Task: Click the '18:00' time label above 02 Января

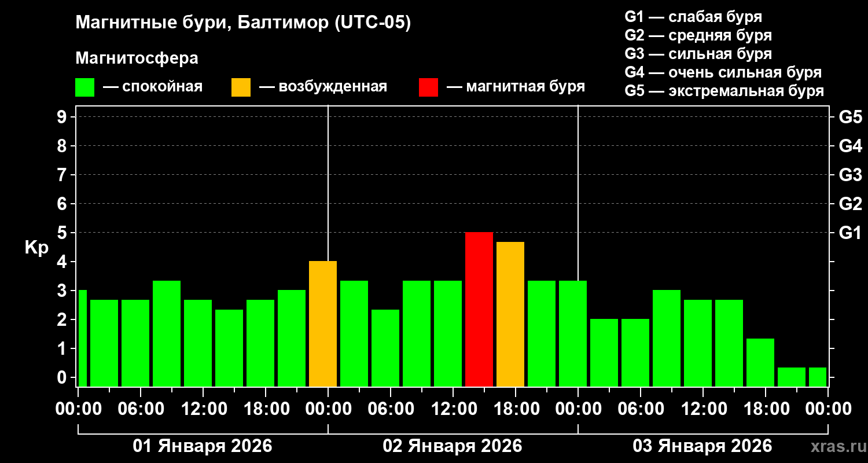Action: click(516, 409)
